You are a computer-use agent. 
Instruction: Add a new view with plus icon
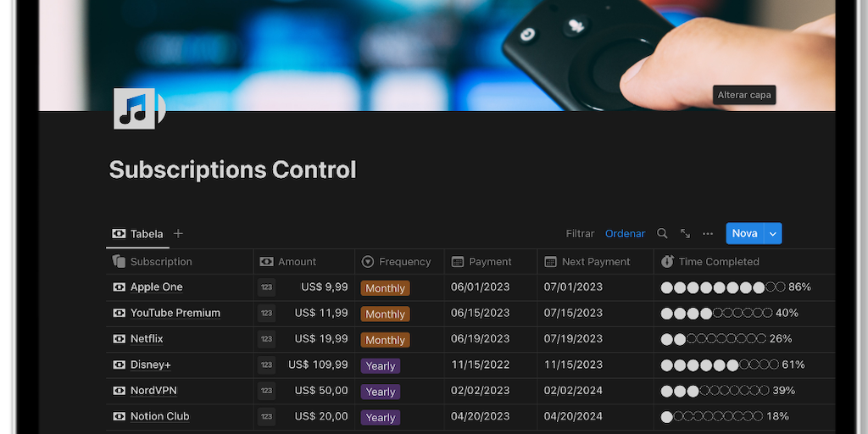[x=178, y=234]
